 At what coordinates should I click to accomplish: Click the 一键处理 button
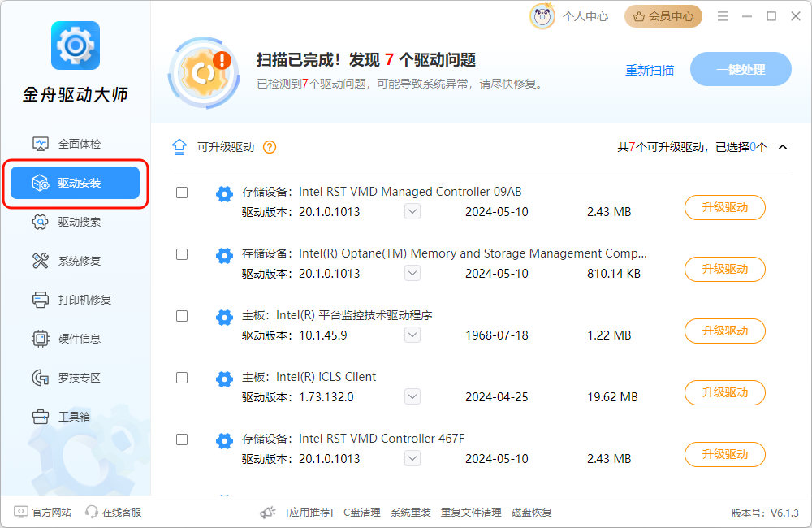click(x=741, y=69)
